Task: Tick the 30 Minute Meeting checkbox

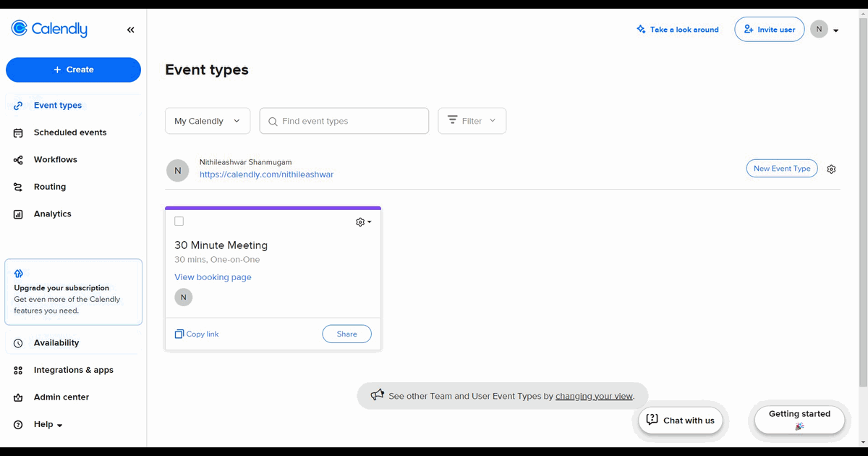Action: [x=179, y=221]
